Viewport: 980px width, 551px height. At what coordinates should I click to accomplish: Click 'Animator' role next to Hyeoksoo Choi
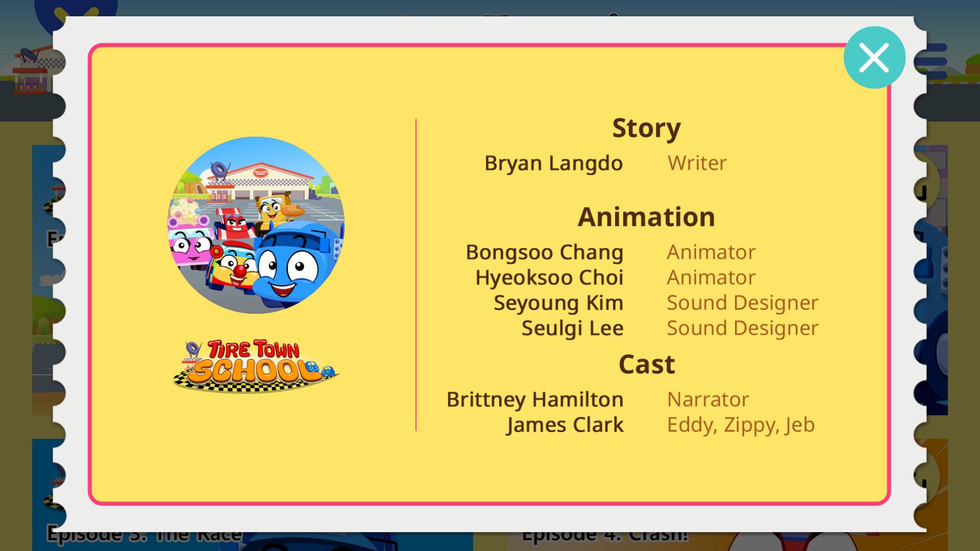click(711, 278)
